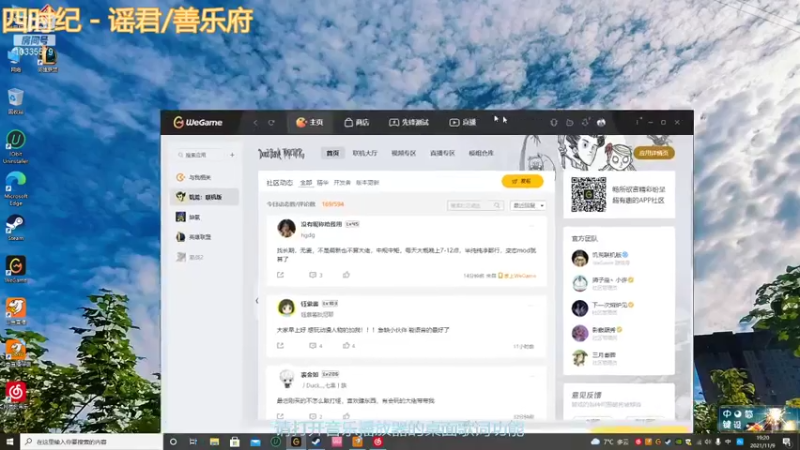
Task: Collapse the sidebar with left chevron
Action: [257, 301]
